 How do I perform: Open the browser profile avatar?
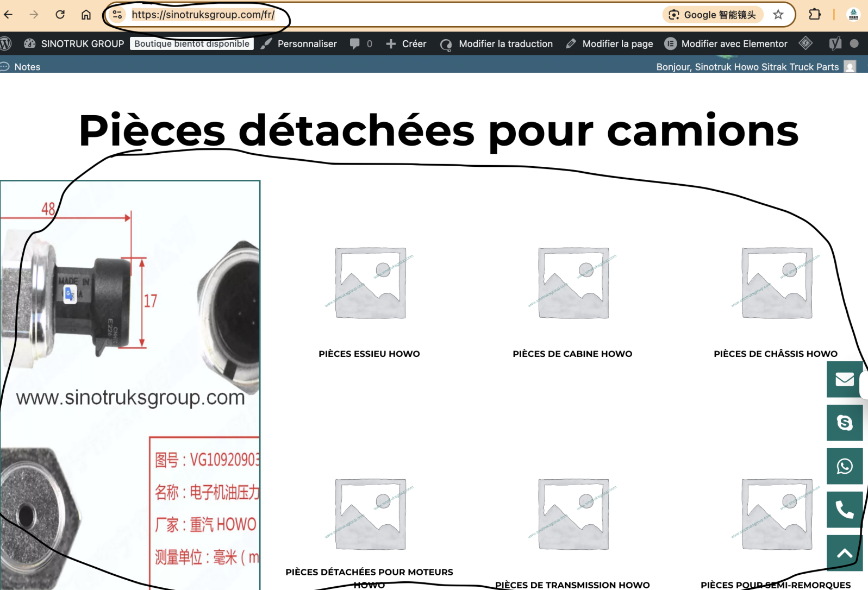pyautogui.click(x=853, y=15)
